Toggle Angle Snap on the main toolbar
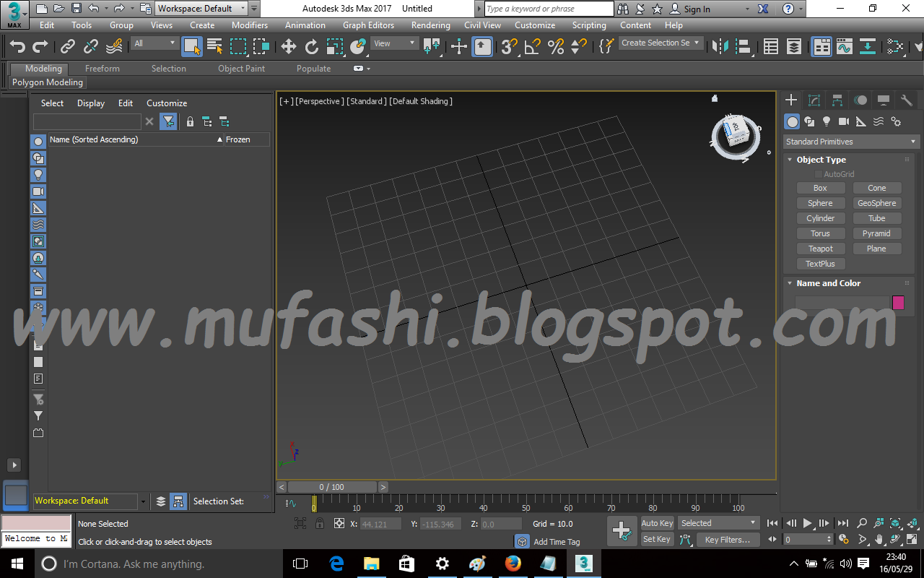Screen dimensions: 924x578 (533, 46)
